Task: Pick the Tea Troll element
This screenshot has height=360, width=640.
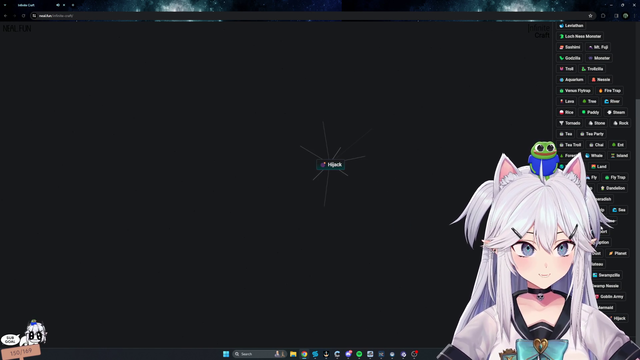Action: (x=570, y=145)
